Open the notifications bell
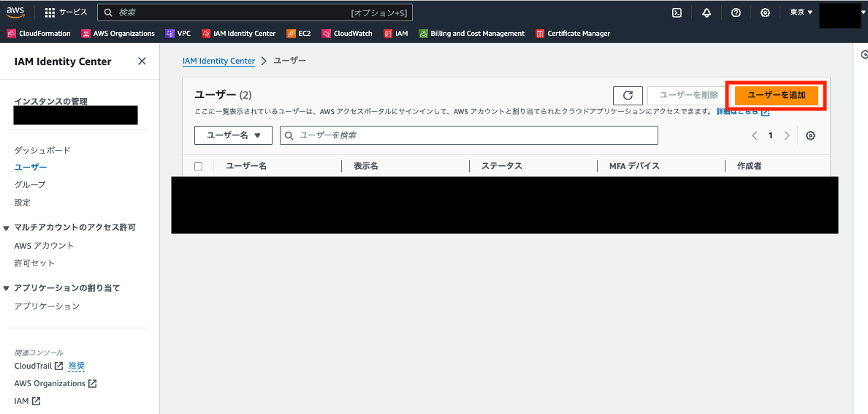This screenshot has height=414, width=868. click(x=707, y=12)
